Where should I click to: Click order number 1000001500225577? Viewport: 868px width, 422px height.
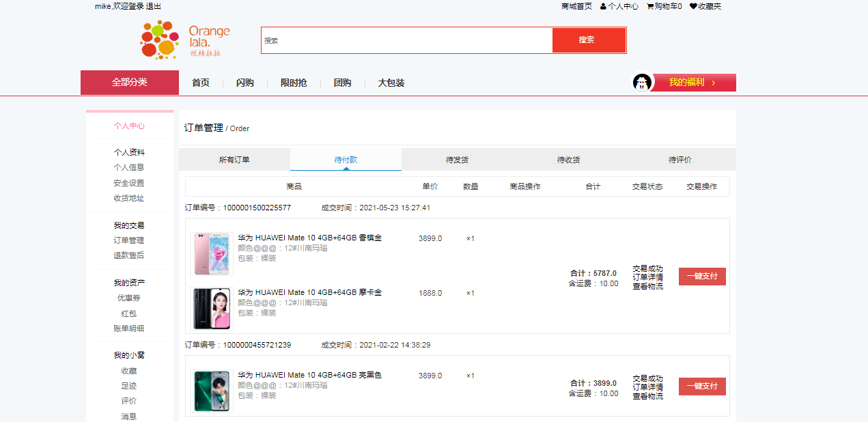257,208
